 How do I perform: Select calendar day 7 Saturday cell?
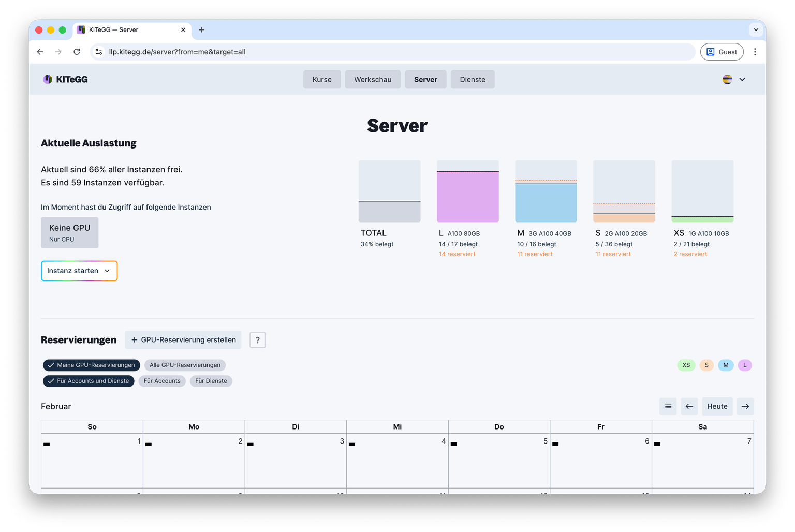pyautogui.click(x=703, y=461)
